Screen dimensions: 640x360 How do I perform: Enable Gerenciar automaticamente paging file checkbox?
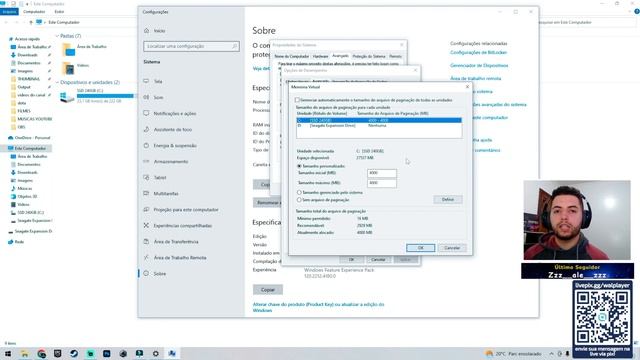[297, 100]
